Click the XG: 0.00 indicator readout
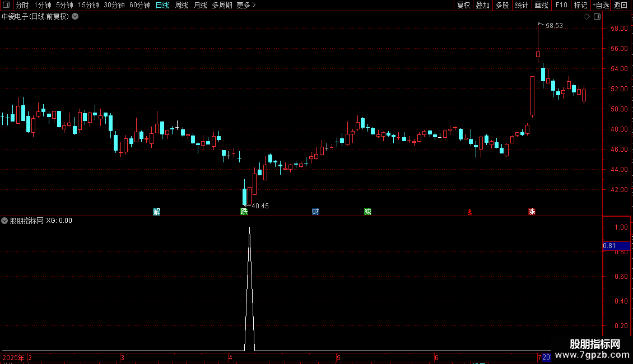The width and height of the screenshot is (633, 364). point(59,221)
